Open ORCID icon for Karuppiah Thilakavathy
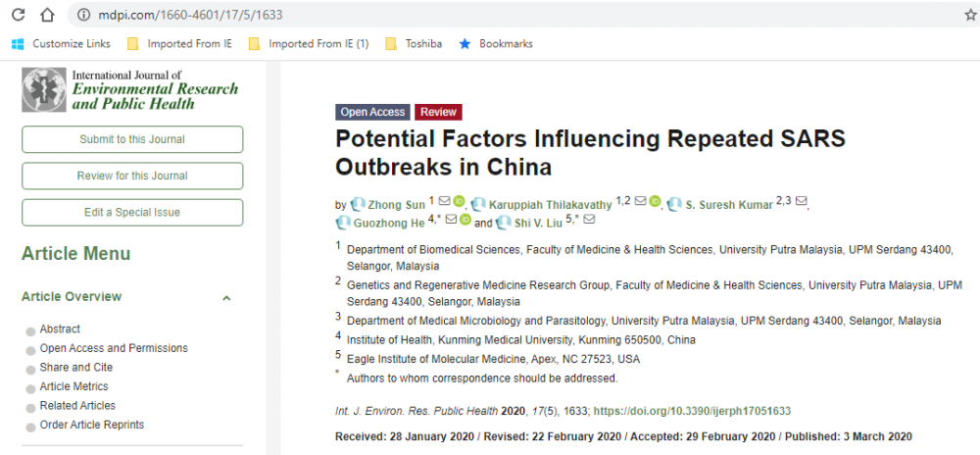The image size is (980, 455). [656, 202]
